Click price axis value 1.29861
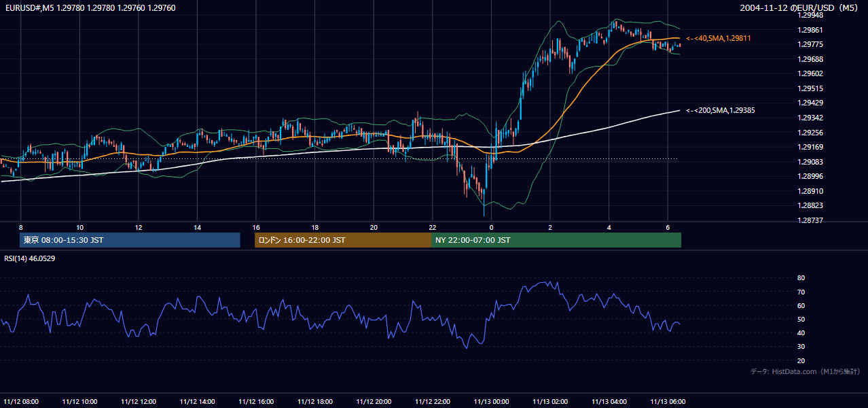This screenshot has height=408, width=868. [810, 30]
